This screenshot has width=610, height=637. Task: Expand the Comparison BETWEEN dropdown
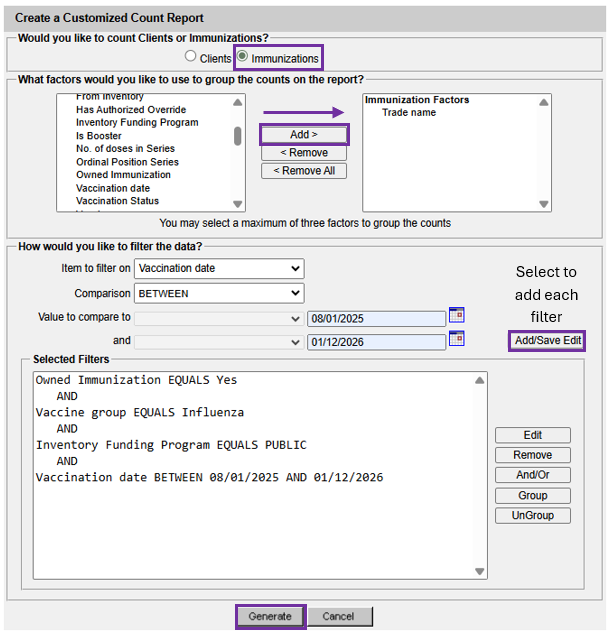tap(219, 293)
